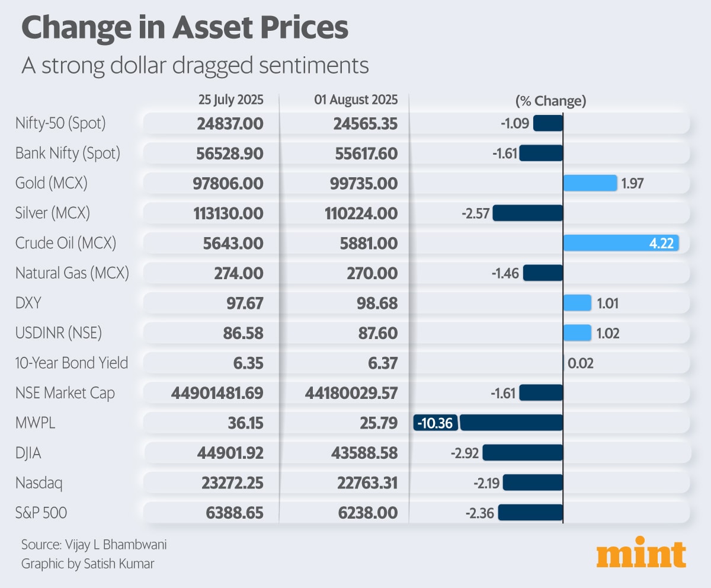Click the Change in Asset Prices title

pos(185,28)
